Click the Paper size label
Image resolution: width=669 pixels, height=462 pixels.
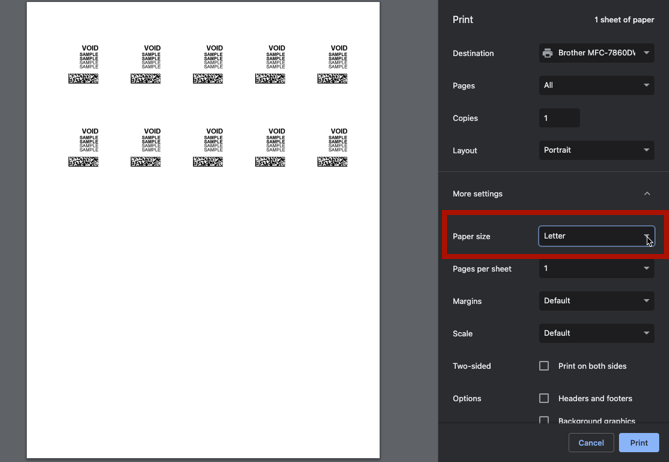[x=471, y=236]
